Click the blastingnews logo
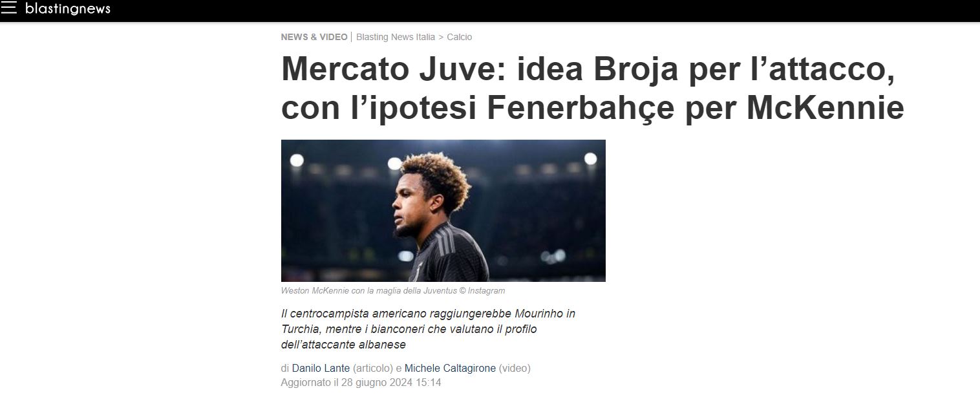Screen dimensions: 980x397 [68, 8]
